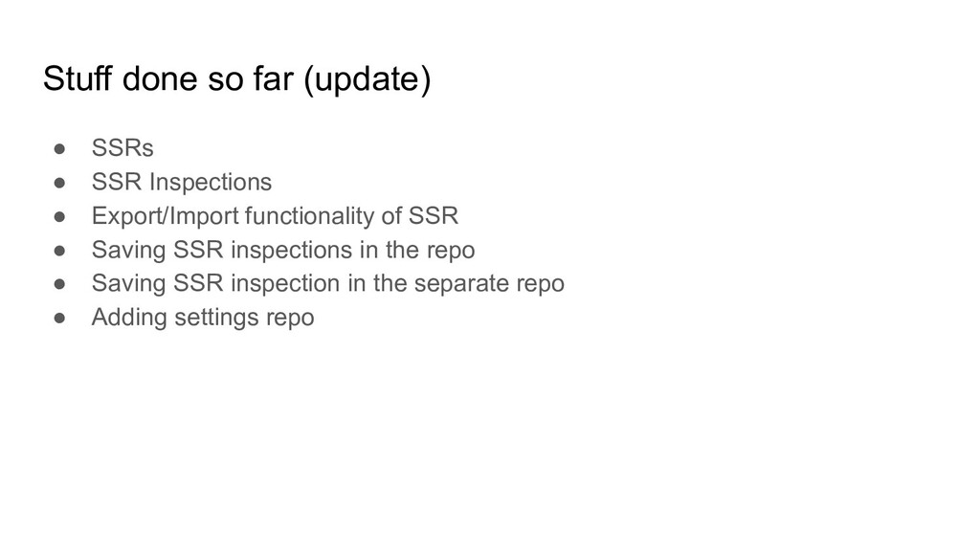
Task: Click the word 'Export/Import' in the third bullet
Action: click(x=165, y=215)
